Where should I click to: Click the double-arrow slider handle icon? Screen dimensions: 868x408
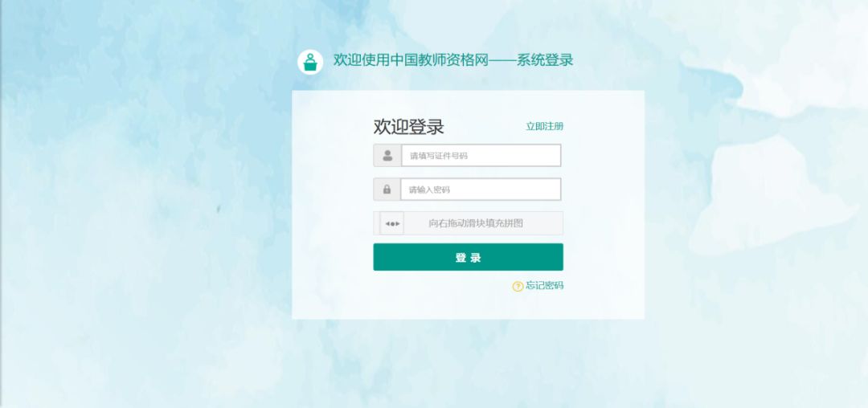pyautogui.click(x=392, y=223)
